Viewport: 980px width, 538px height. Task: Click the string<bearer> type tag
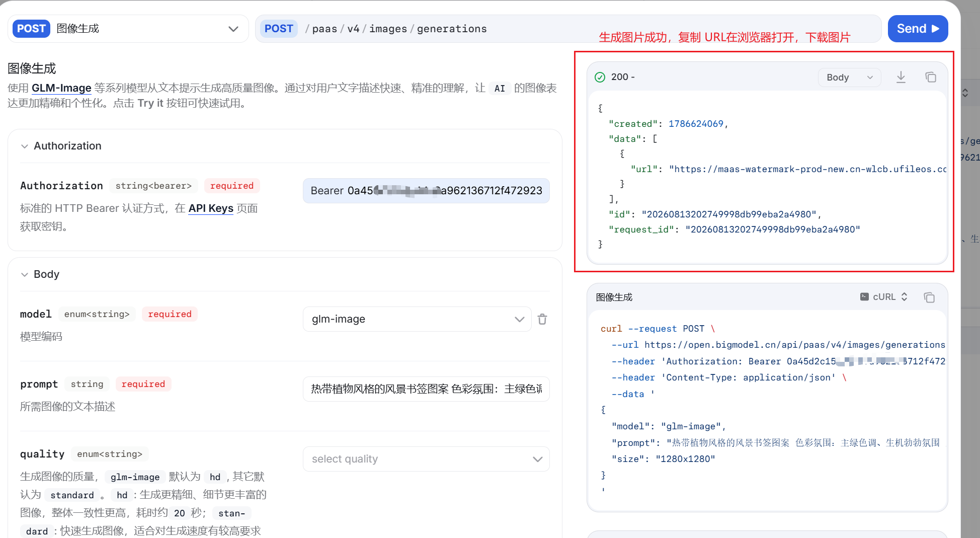coord(153,186)
